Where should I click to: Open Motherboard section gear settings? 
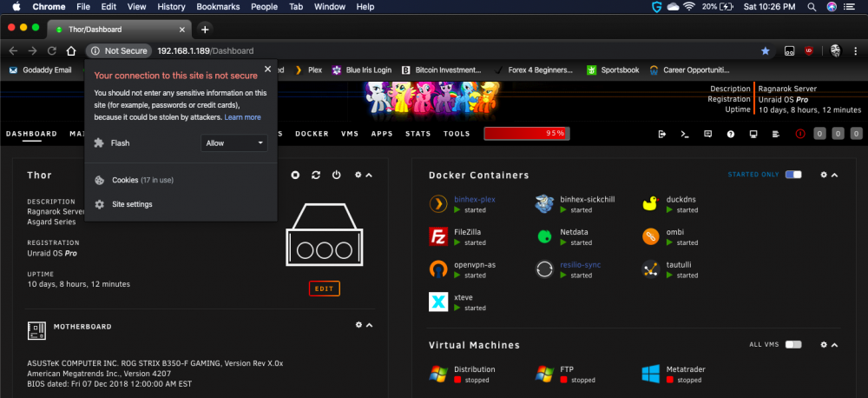click(x=358, y=324)
